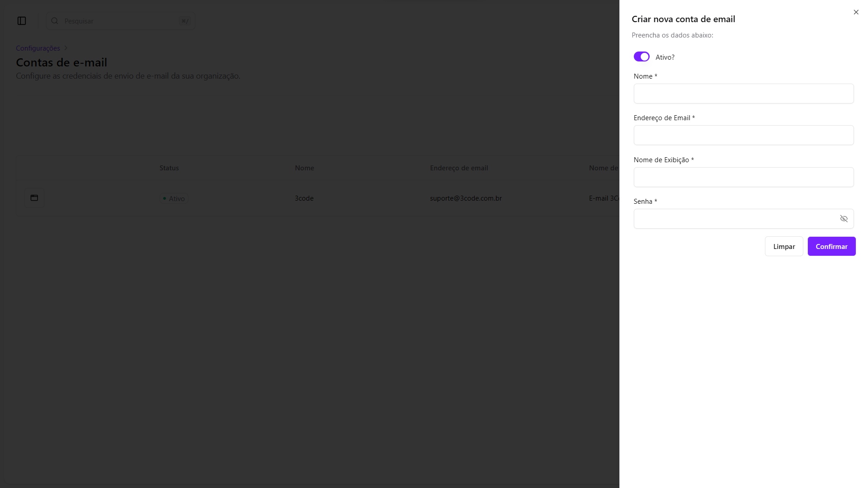Viewport: 868px width, 488px height.
Task: Click the Nome column header
Action: tap(304, 168)
